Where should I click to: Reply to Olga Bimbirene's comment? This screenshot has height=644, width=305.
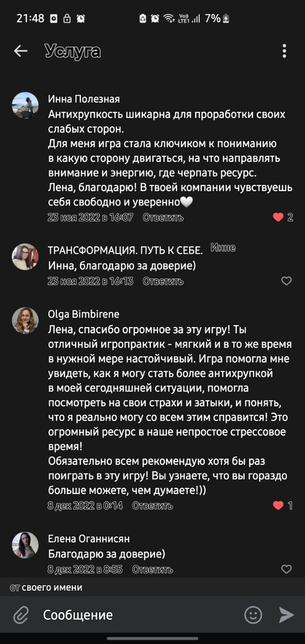(x=152, y=506)
